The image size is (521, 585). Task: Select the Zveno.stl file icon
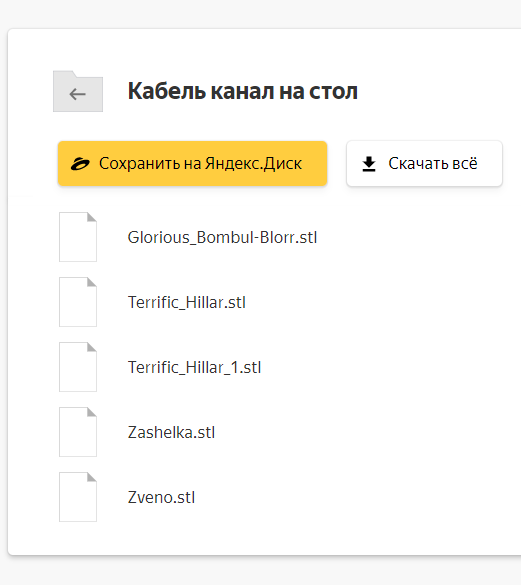78,497
